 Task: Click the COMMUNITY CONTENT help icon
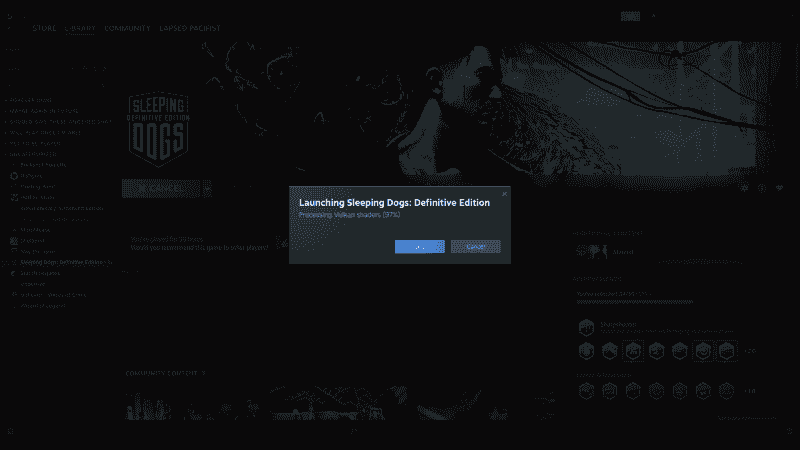coord(204,373)
